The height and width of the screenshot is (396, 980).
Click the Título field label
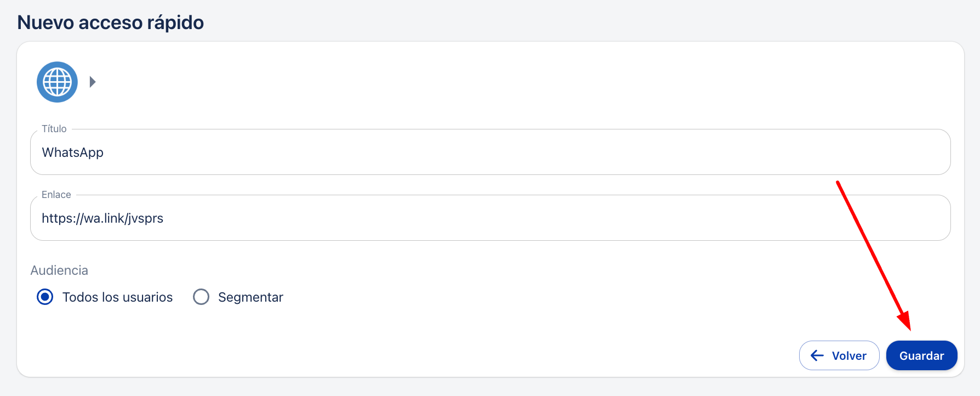54,129
